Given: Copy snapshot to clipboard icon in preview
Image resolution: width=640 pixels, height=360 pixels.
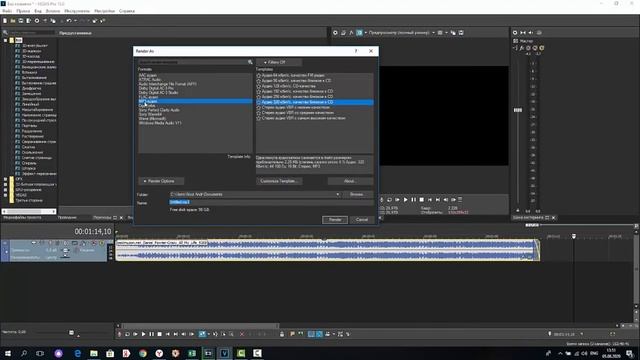Looking at the screenshot, I should (453, 33).
